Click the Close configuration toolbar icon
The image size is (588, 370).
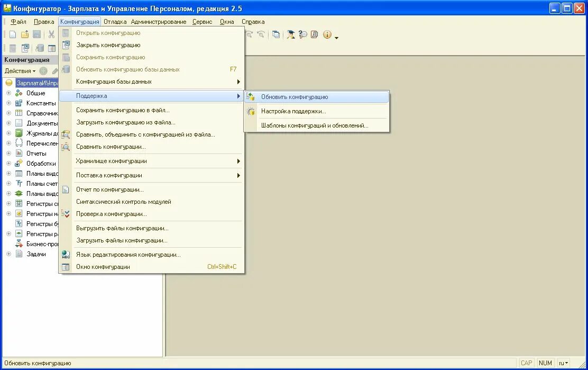(25, 48)
